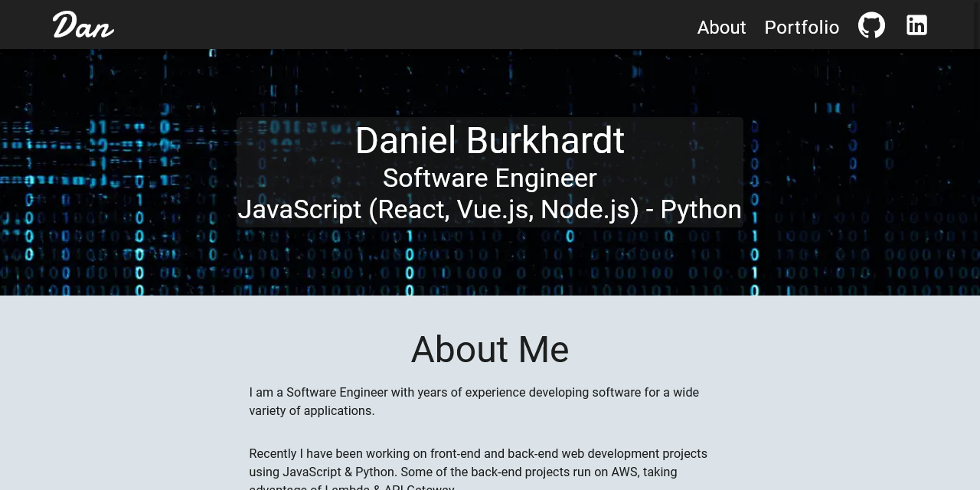This screenshot has width=980, height=490.
Task: Open Daniel's GitHub profile via the GitHub icon
Action: [x=871, y=24]
